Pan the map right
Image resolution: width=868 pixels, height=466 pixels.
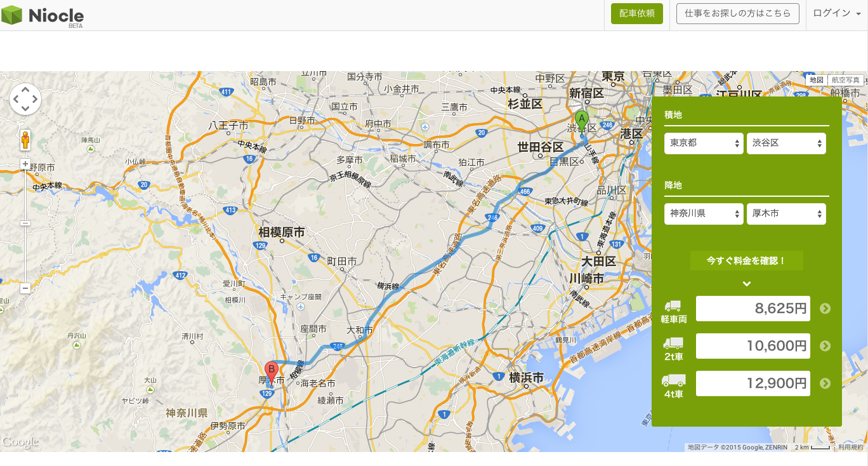coord(35,99)
